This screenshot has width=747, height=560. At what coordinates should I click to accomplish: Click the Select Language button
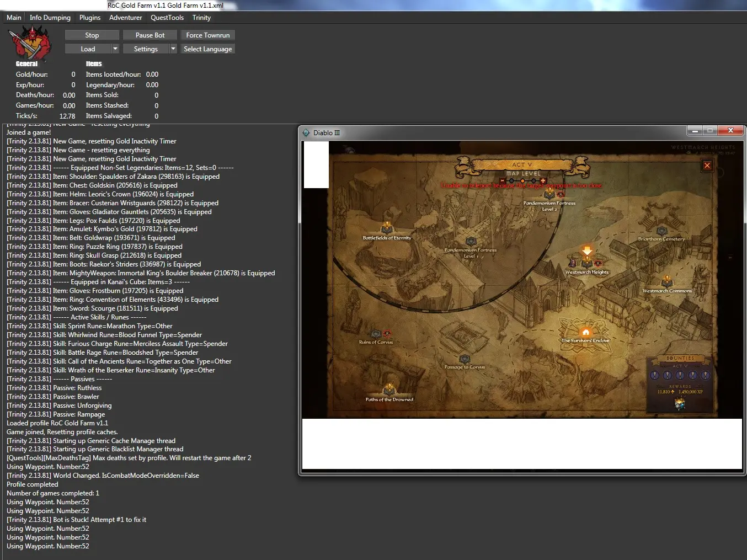pos(208,49)
